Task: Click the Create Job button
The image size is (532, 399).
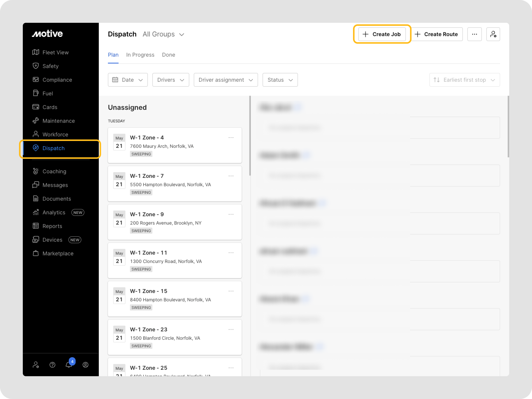Action: point(382,34)
